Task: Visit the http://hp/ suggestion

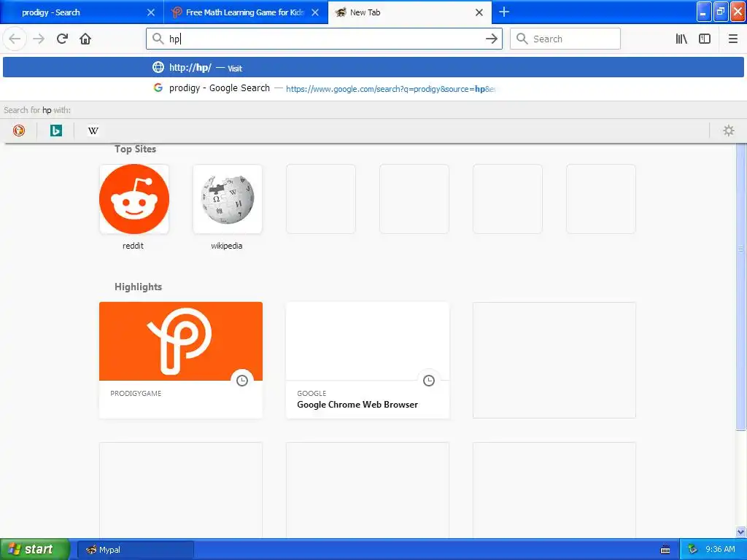Action: pyautogui.click(x=373, y=67)
